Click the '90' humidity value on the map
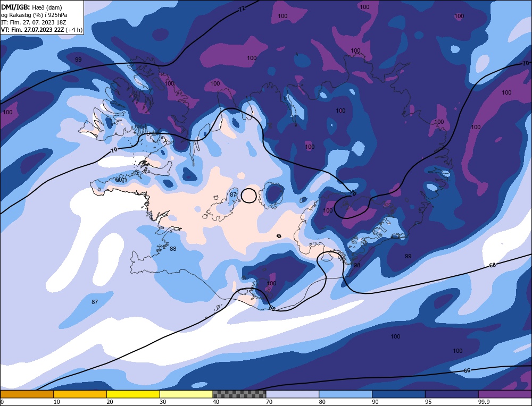Image resolution: width=532 pixels, height=406 pixels. [x=119, y=180]
